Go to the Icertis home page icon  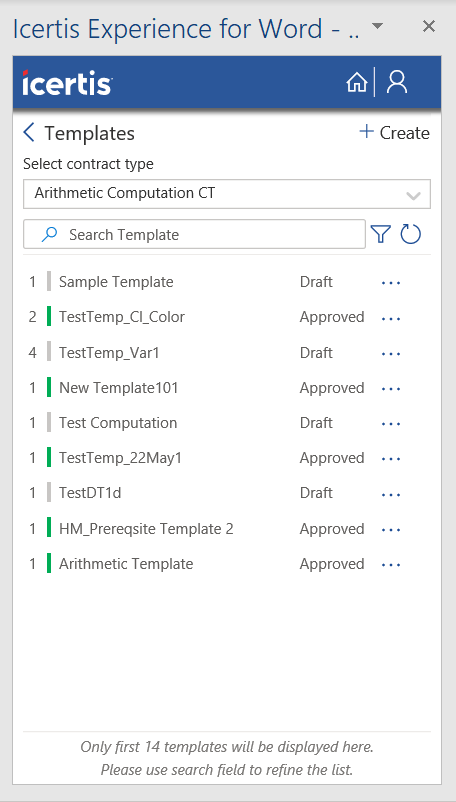pos(356,82)
